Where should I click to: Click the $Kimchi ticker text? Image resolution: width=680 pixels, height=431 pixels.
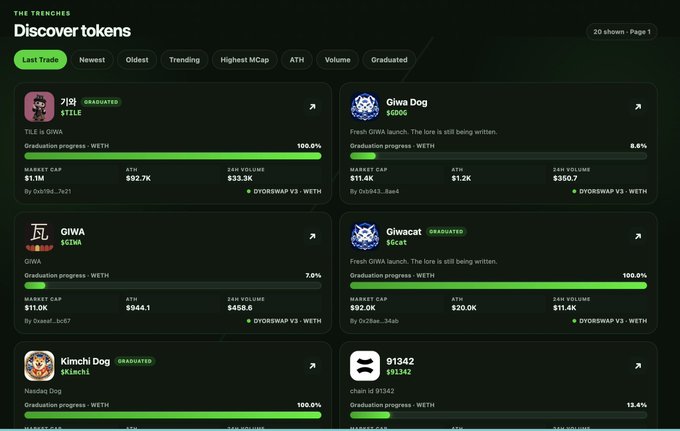click(75, 372)
